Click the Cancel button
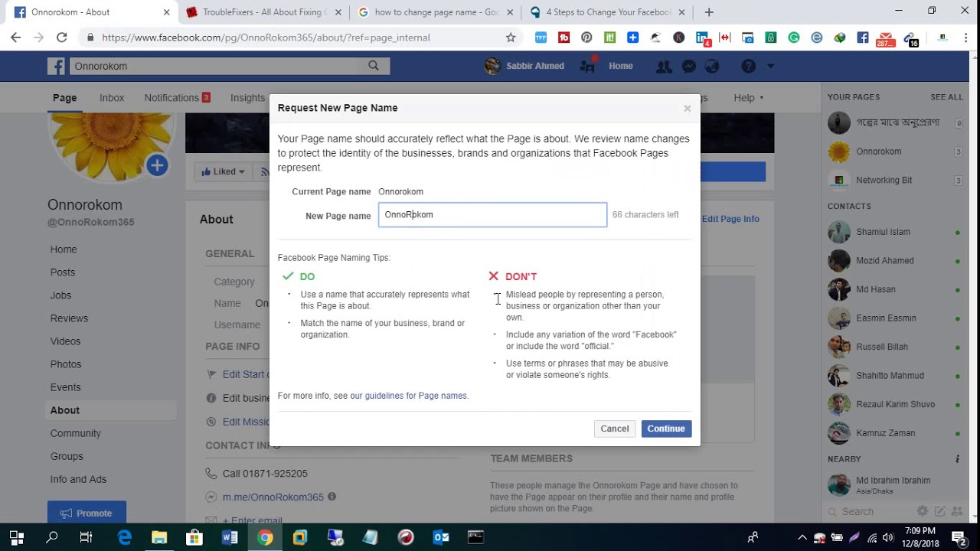980x551 pixels. click(x=615, y=429)
